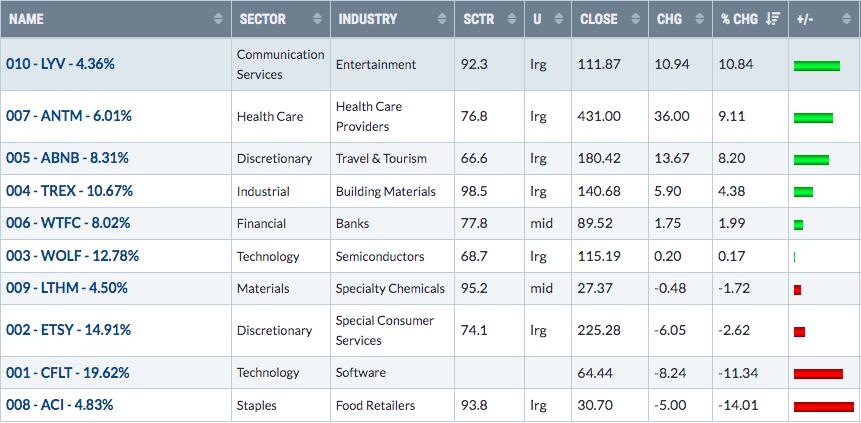The height and width of the screenshot is (423, 861).
Task: Open the 005 - ABNB - 8.31% link
Action: pos(68,158)
